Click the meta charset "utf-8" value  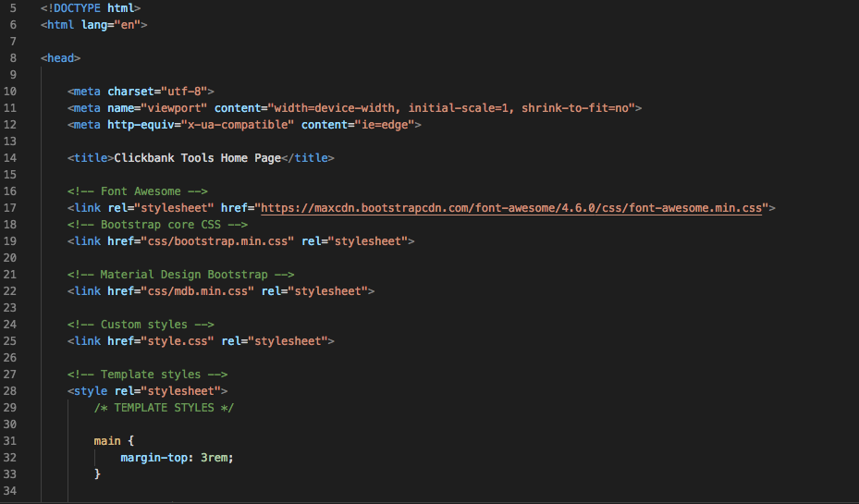pos(183,92)
